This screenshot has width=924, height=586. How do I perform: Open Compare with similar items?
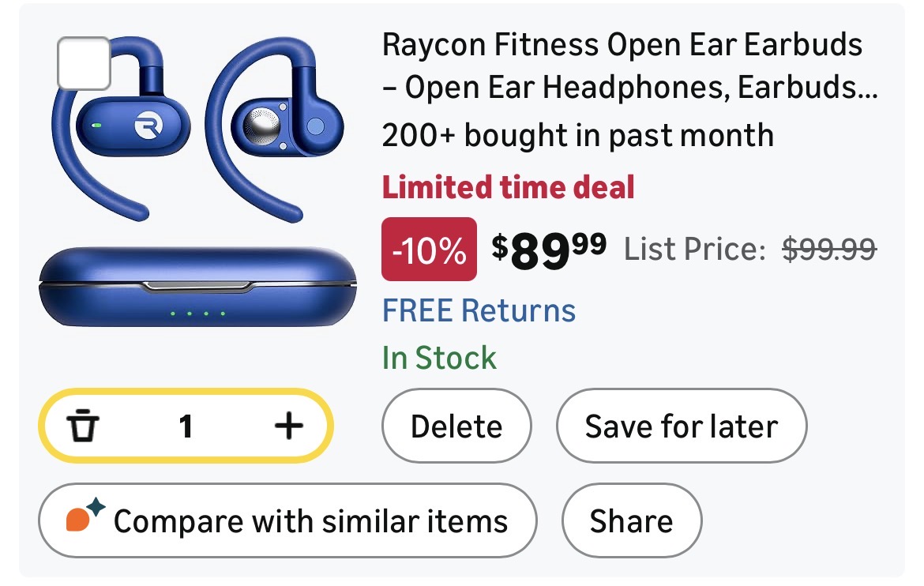click(287, 521)
